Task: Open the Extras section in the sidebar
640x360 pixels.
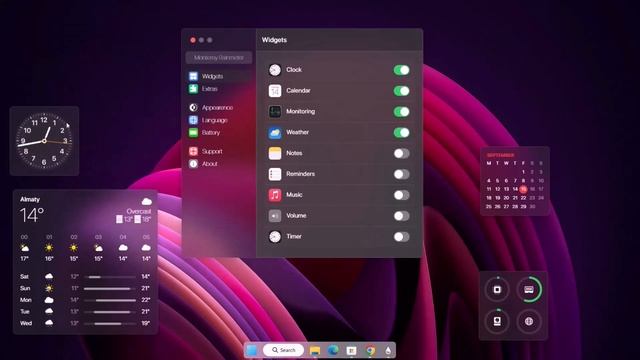Action: tap(219, 89)
